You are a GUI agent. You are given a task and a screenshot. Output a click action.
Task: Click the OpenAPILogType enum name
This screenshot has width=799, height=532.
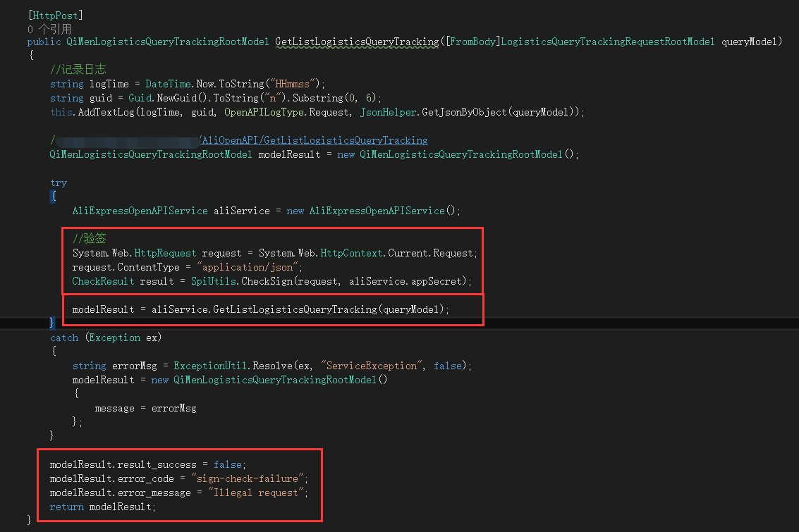pos(264,112)
